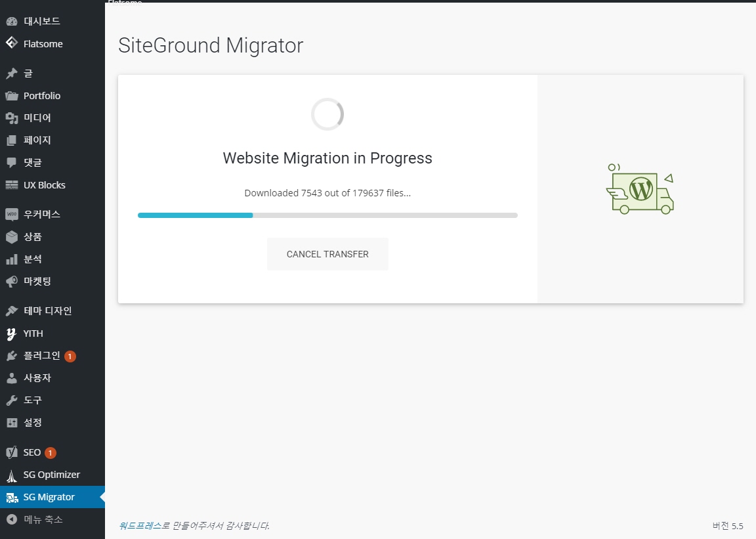Screen dimensions: 756x539
Task: Click the plugin update badge showing 1
Action: click(70, 356)
